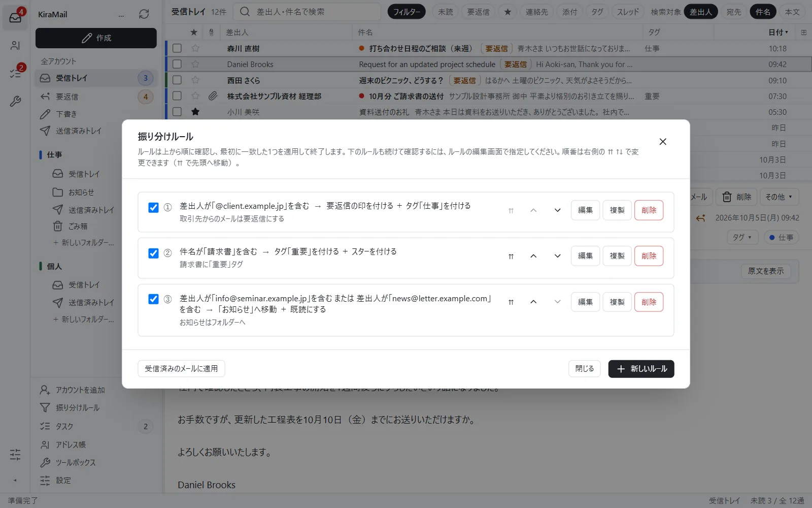
Task: Click the 差出人・件名で検索 search field
Action: click(x=307, y=12)
